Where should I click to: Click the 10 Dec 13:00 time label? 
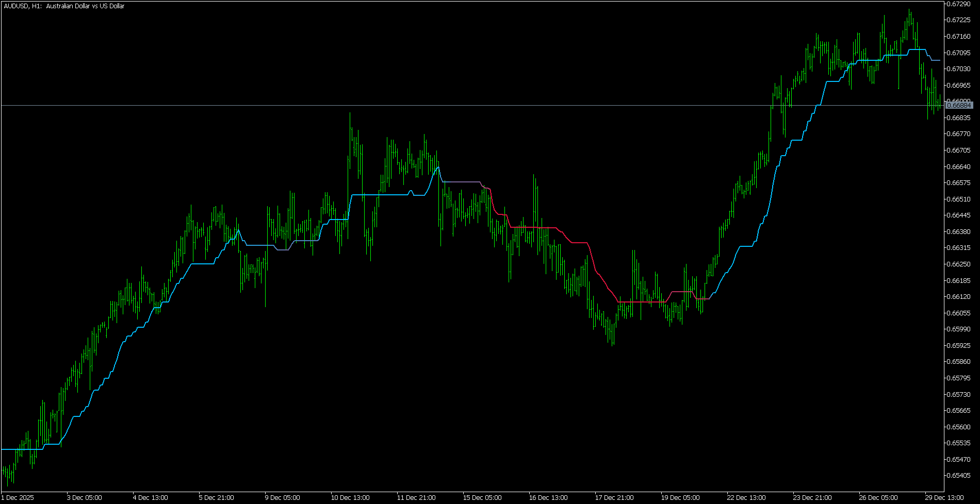coord(350,498)
